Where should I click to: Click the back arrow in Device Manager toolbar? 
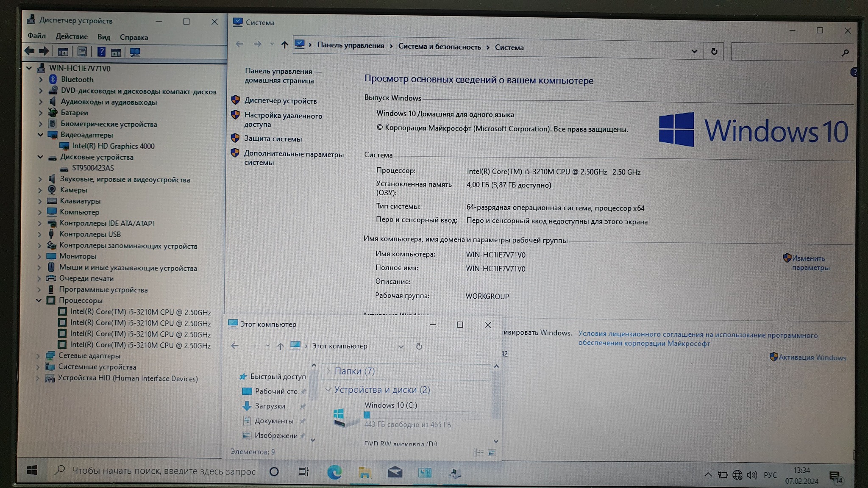(x=29, y=51)
